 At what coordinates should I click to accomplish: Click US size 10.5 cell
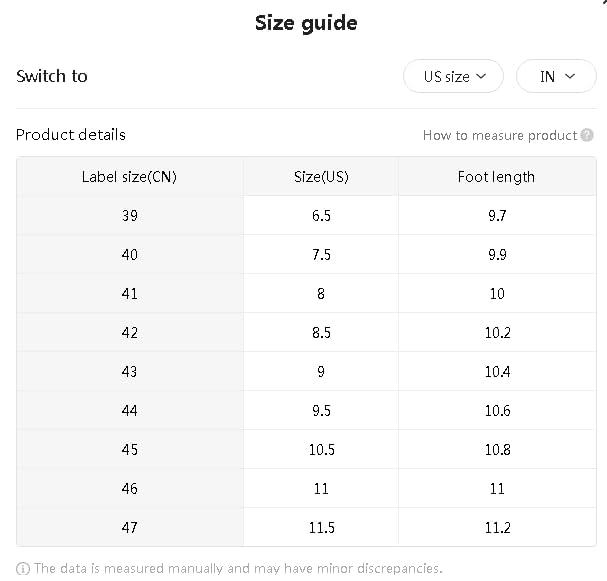pos(321,450)
